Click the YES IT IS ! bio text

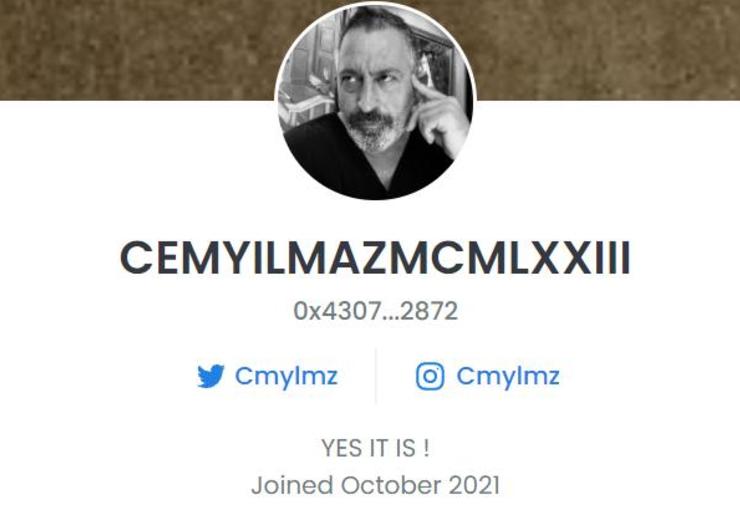376,448
